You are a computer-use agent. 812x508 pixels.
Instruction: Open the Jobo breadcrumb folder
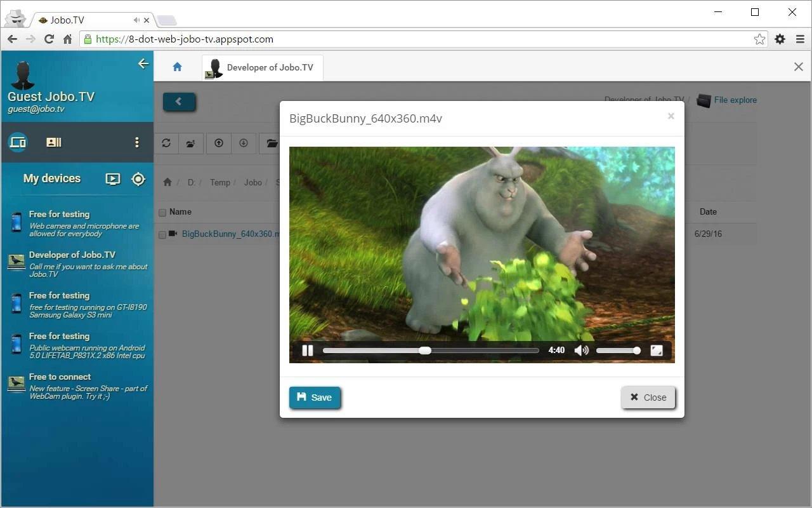[253, 182]
